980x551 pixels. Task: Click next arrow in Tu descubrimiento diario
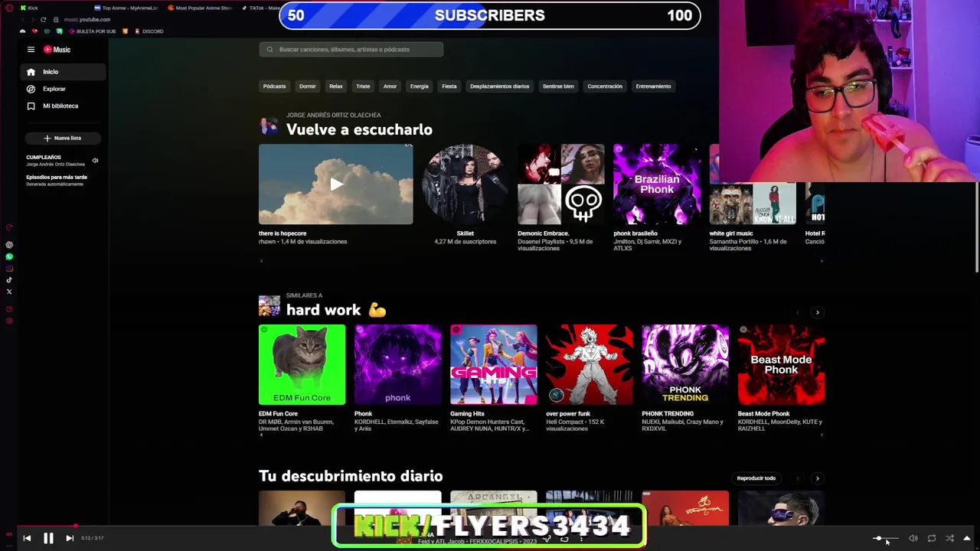(817, 478)
